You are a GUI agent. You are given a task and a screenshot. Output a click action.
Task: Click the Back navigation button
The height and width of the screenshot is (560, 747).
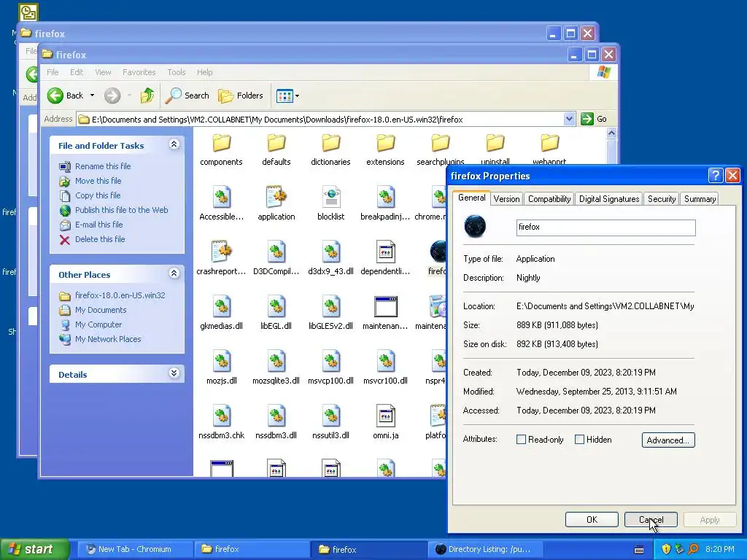66,96
